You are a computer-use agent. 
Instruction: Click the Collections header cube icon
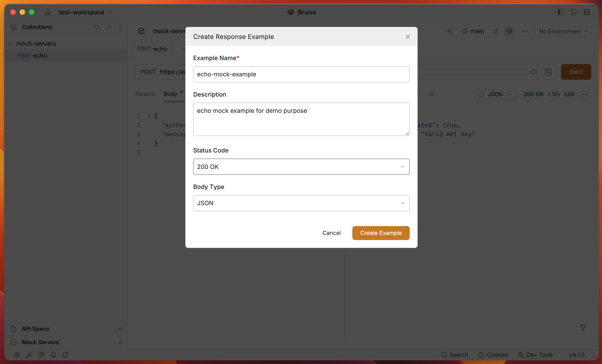click(13, 27)
